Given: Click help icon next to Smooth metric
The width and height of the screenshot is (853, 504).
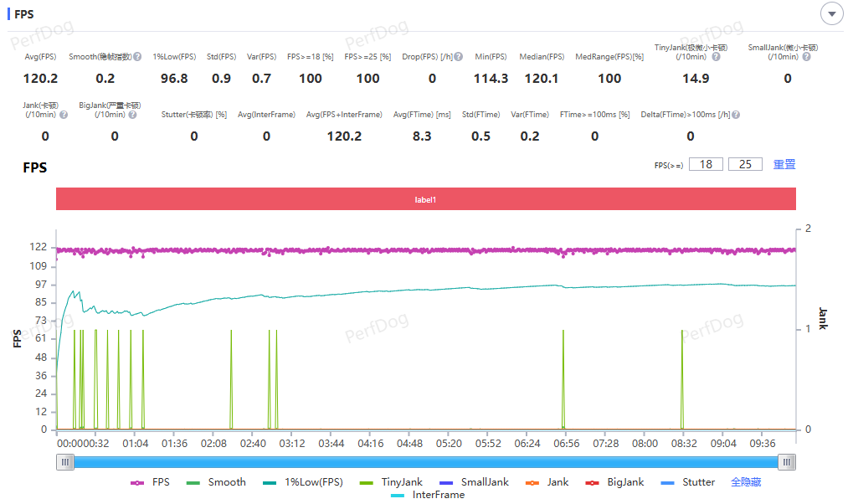Looking at the screenshot, I should pyautogui.click(x=137, y=57).
